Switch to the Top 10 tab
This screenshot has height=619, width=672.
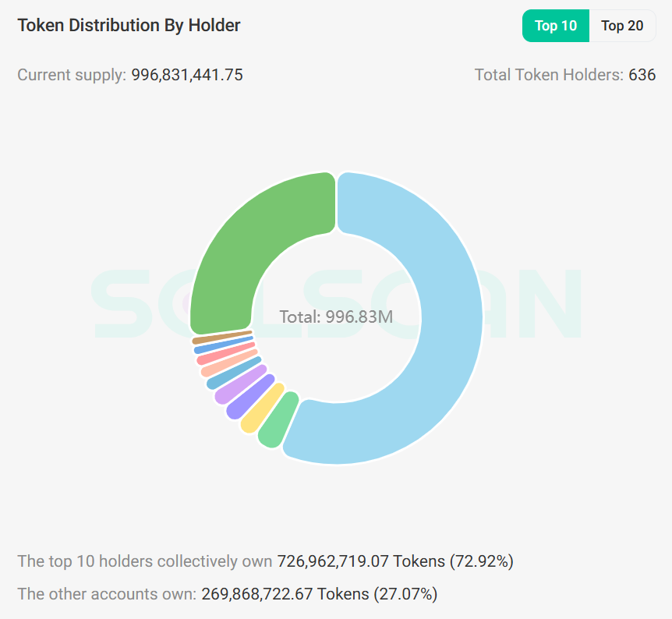coord(556,26)
